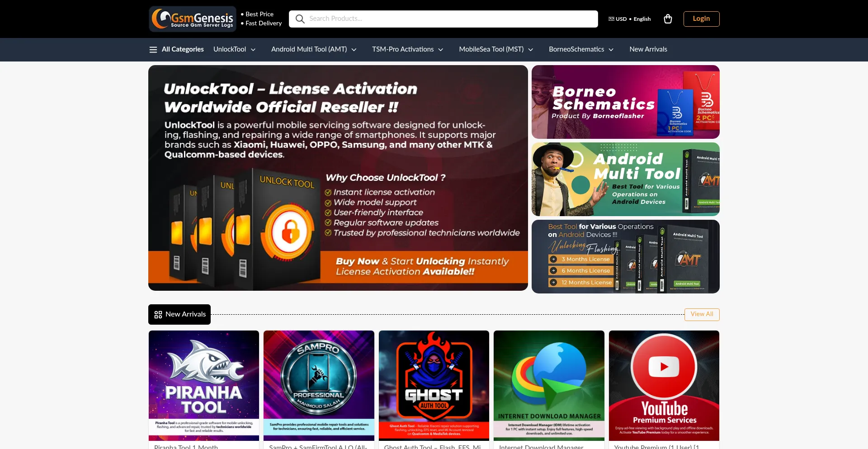Click the 'Fast Delivery' header text
The image size is (868, 449).
tap(264, 24)
